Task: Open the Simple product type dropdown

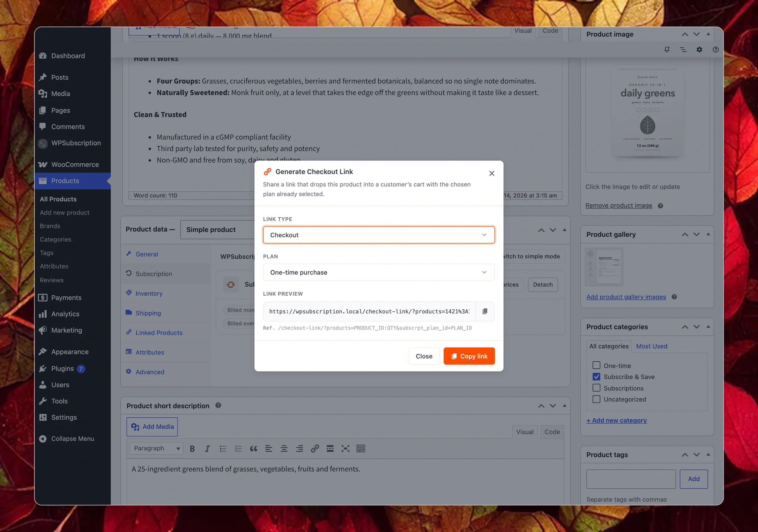Action: [x=218, y=229]
